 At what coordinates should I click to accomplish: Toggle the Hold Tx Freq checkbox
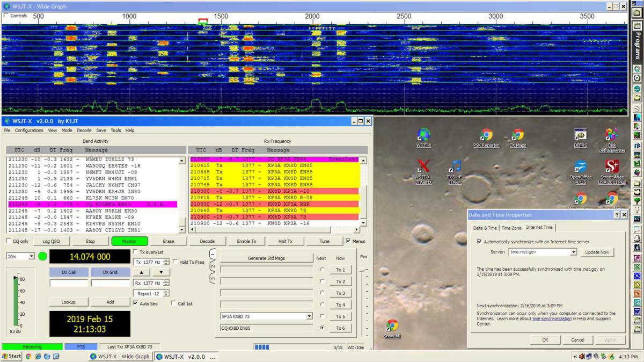click(175, 262)
